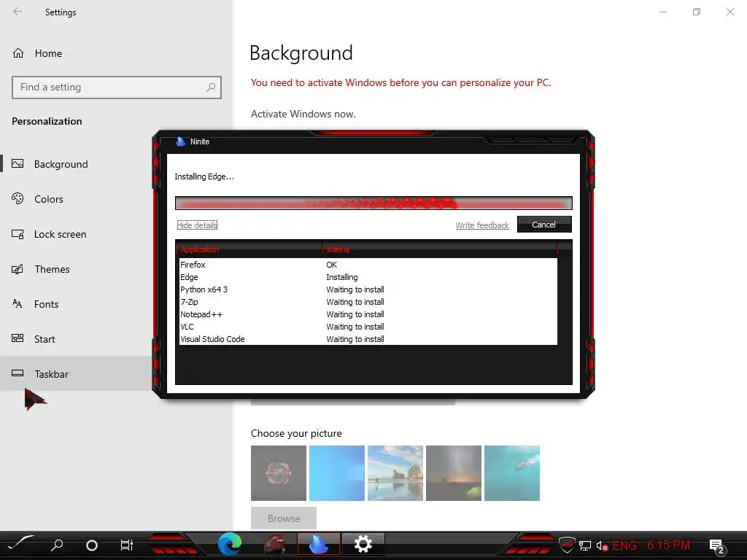Choose the underwater swimmer thumbnail

[x=512, y=472]
